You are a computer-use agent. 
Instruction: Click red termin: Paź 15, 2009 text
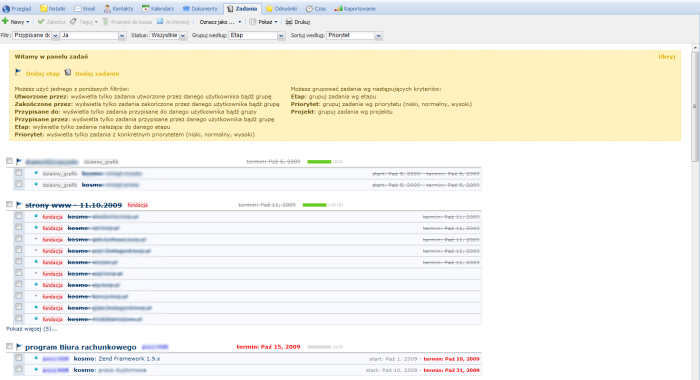pos(268,347)
